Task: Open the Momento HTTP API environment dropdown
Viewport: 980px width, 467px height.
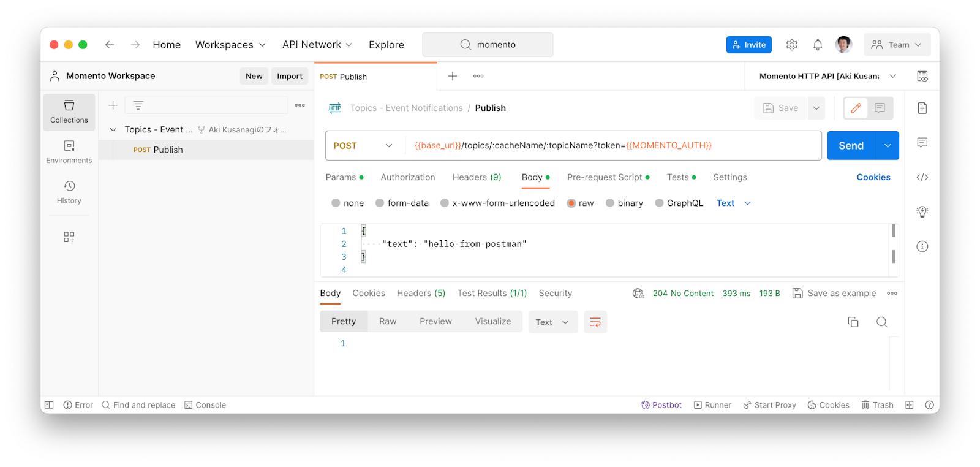Action: pyautogui.click(x=827, y=77)
